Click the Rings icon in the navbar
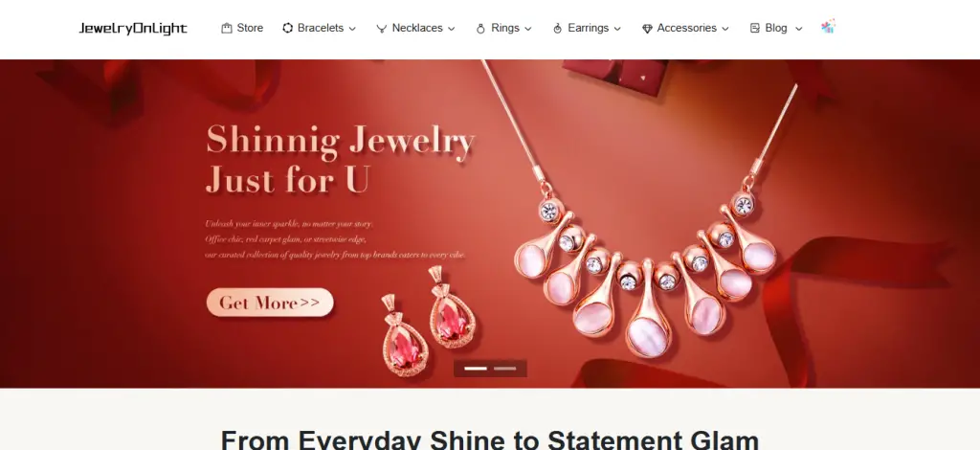The width and height of the screenshot is (980, 450). pyautogui.click(x=480, y=29)
